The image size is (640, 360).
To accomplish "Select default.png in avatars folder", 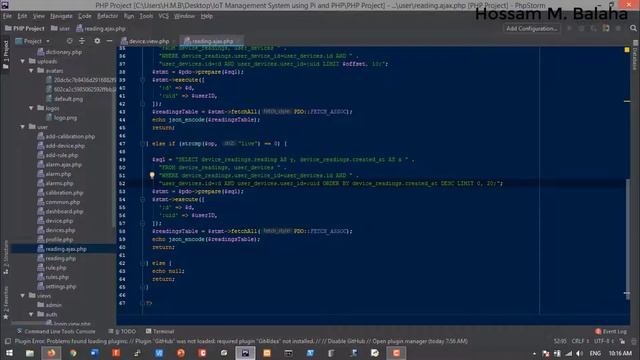I will [64, 99].
